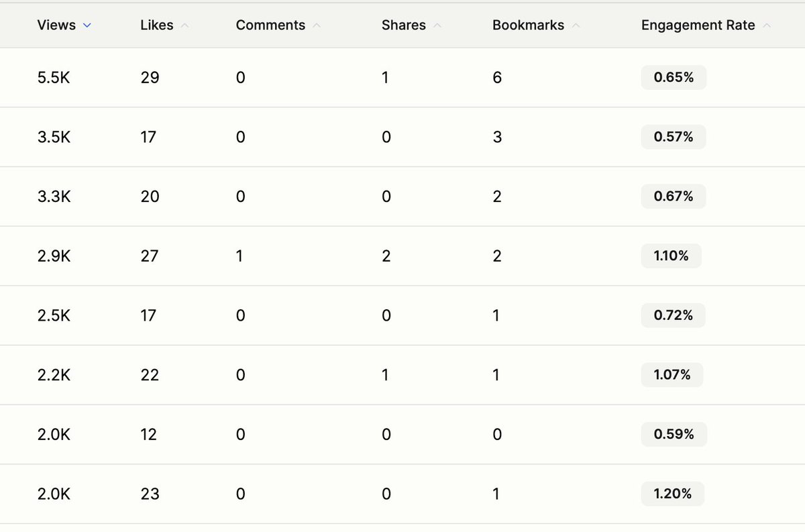Image resolution: width=805 pixels, height=532 pixels.
Task: Click the Bookmarks sort arrow icon
Action: (x=576, y=25)
